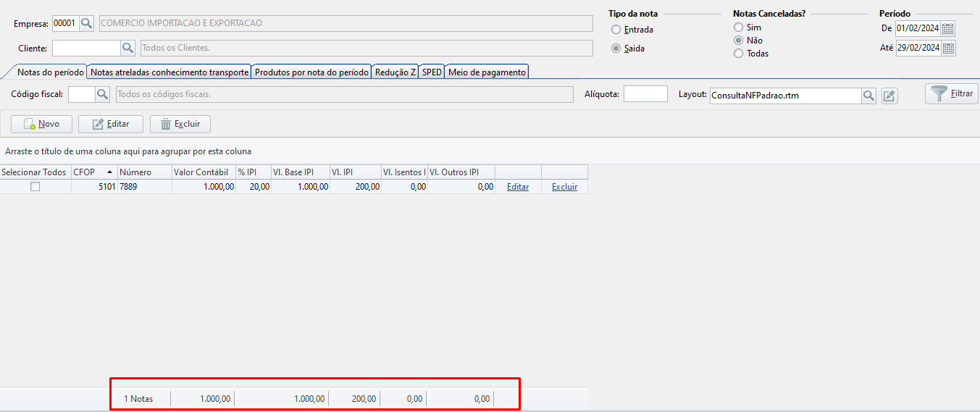Click CFOP cell 5101

point(94,187)
